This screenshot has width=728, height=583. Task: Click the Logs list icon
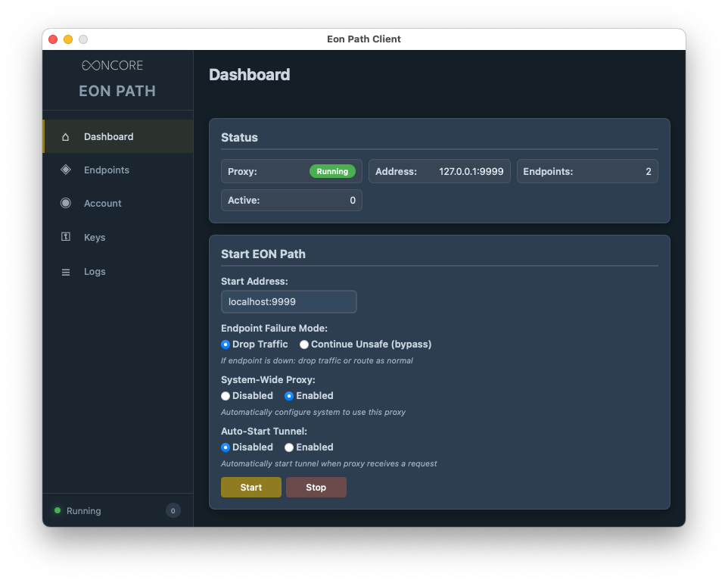coord(66,272)
